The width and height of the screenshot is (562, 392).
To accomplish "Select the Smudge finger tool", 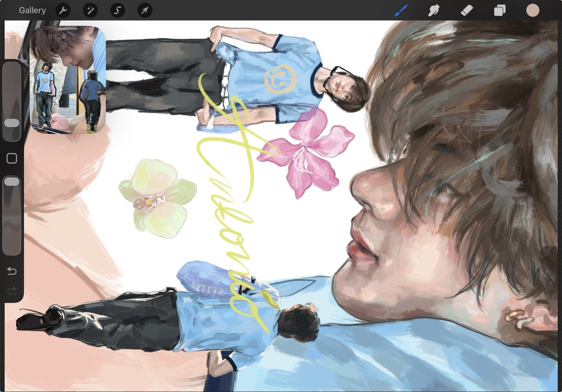I will pyautogui.click(x=434, y=10).
